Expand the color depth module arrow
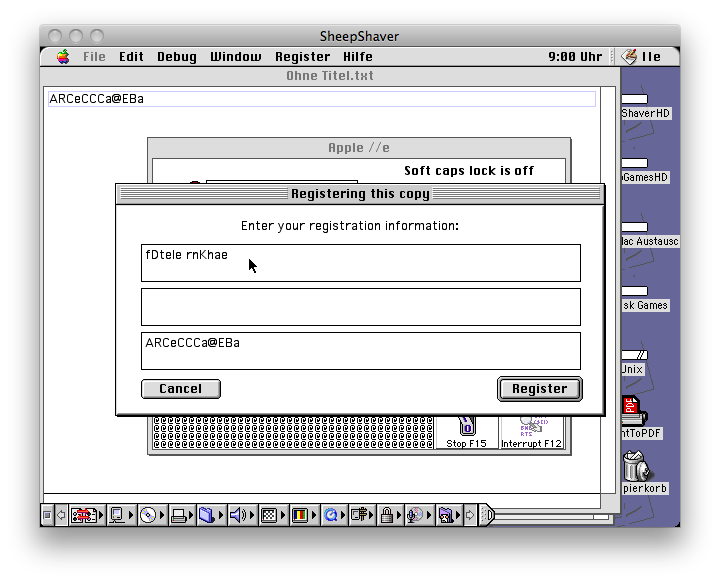The width and height of the screenshot is (720, 582). pyautogui.click(x=314, y=515)
